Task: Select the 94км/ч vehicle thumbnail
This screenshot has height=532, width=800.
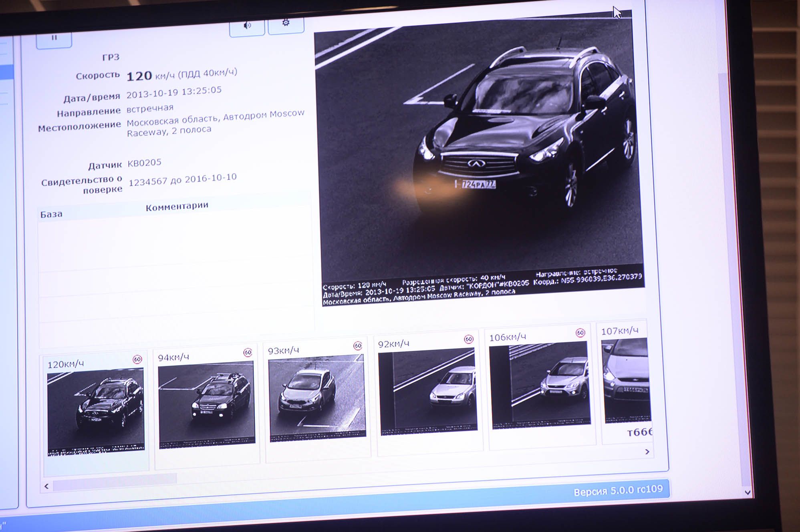Action: (207, 405)
